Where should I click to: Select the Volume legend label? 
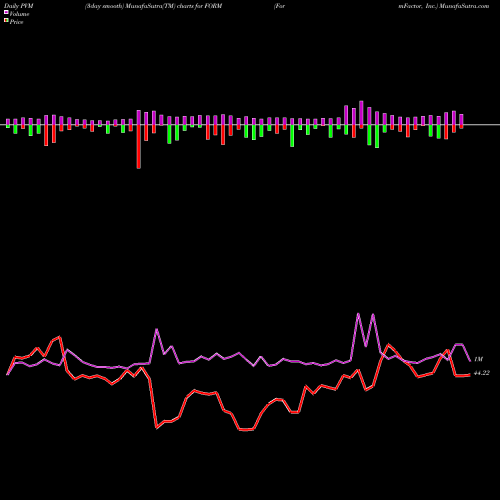pos(19,14)
